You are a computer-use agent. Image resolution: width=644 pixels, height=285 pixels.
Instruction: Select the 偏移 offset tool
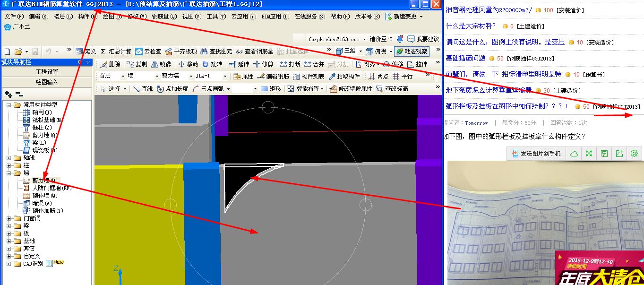[393, 64]
